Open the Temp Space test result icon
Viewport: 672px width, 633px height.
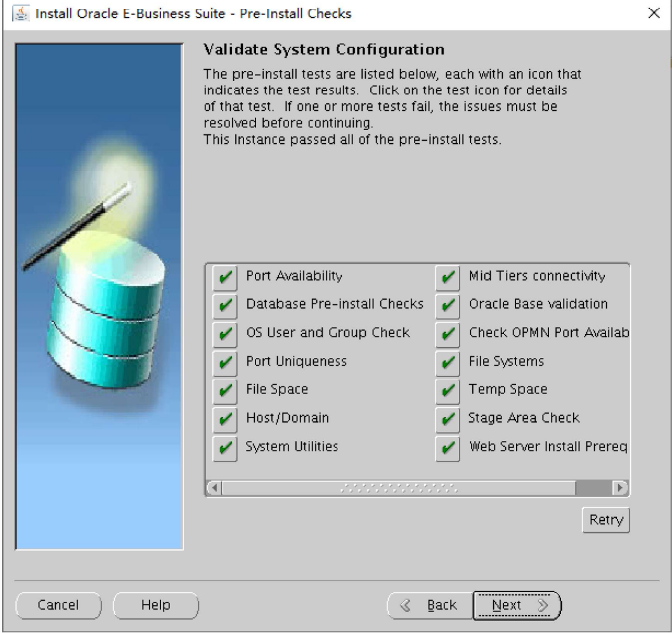pos(448,391)
